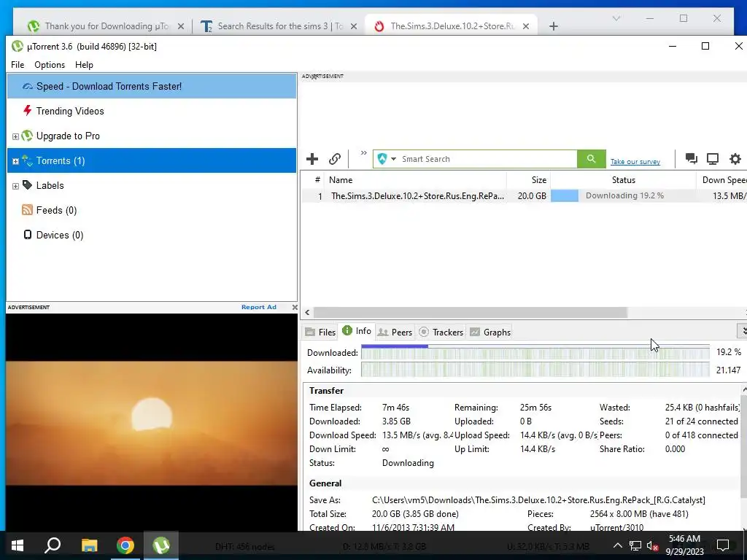Click the Speed gauge icon in sidebar
The height and width of the screenshot is (560, 747).
click(x=28, y=86)
